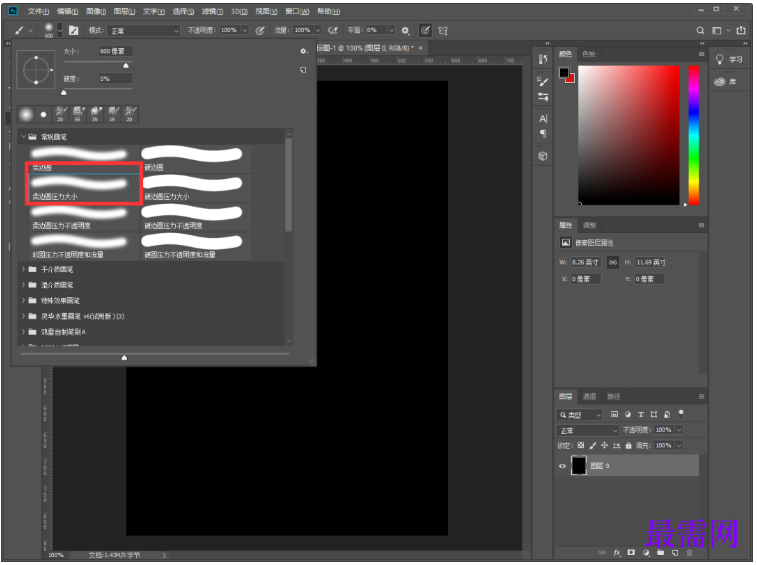Screen dimensions: 757x565
Task: Collapse the 常规画笔 brush folder
Action: click(x=22, y=136)
